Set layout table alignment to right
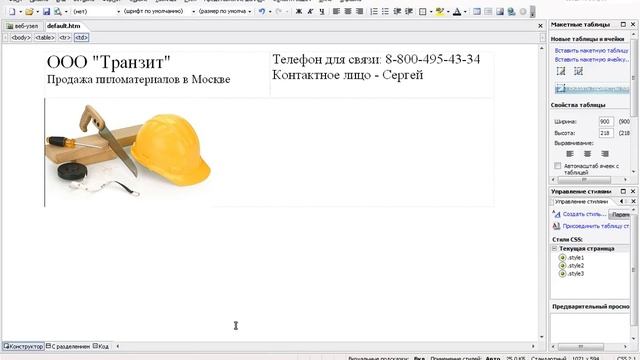 click(x=605, y=154)
